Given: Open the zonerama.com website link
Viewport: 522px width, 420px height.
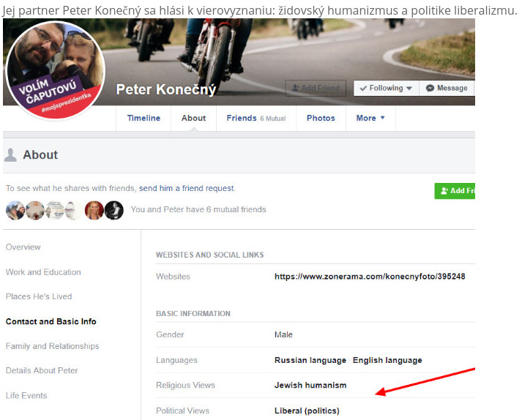Looking at the screenshot, I should coord(370,277).
